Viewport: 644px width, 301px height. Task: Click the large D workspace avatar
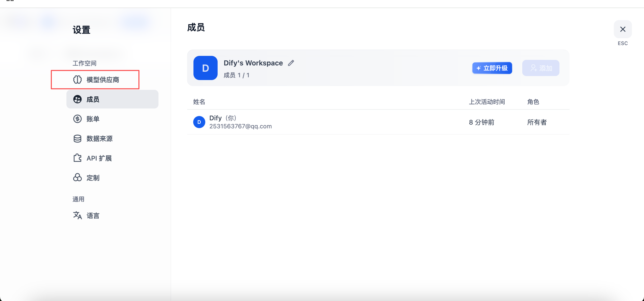coord(206,68)
